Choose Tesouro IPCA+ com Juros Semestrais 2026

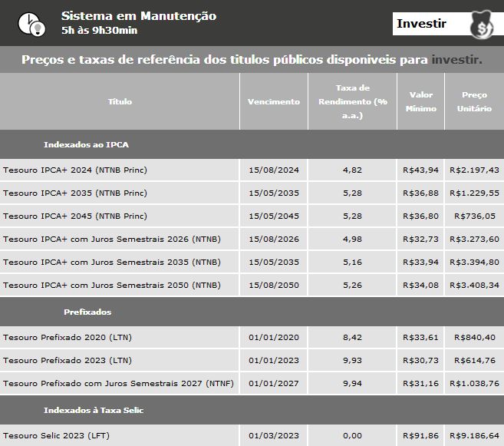111,239
